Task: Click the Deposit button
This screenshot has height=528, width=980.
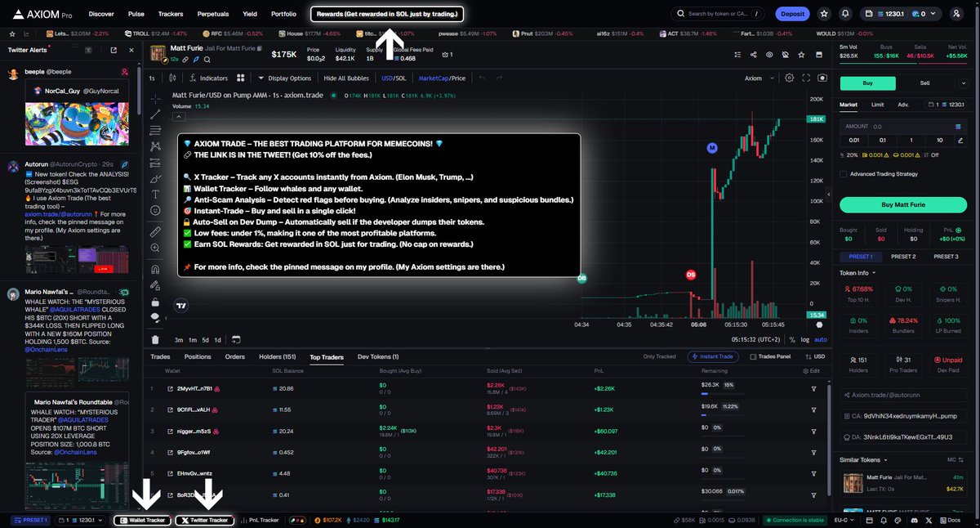Action: (792, 14)
